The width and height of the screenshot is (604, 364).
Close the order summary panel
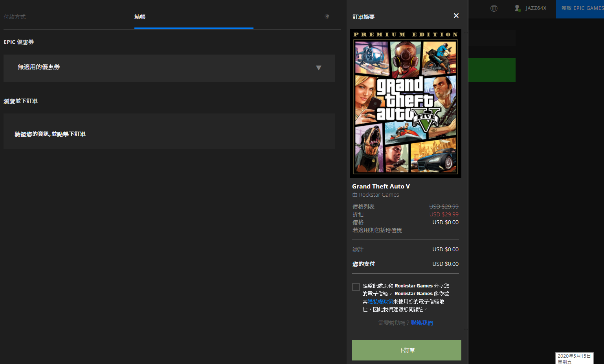(x=456, y=16)
